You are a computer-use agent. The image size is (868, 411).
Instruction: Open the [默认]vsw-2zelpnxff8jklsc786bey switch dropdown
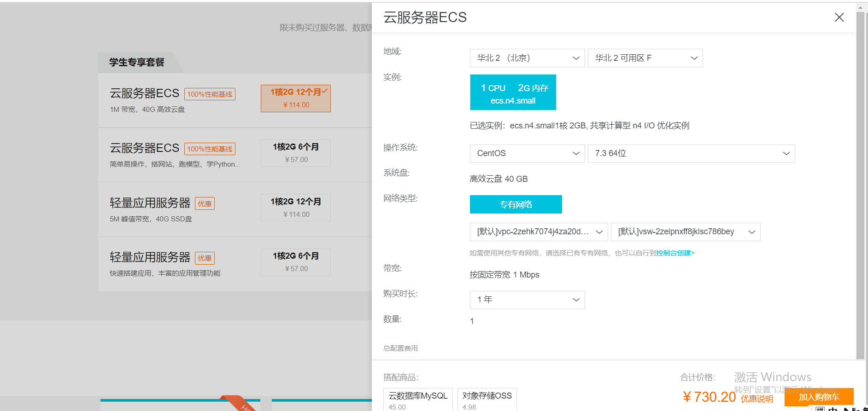pyautogui.click(x=686, y=232)
